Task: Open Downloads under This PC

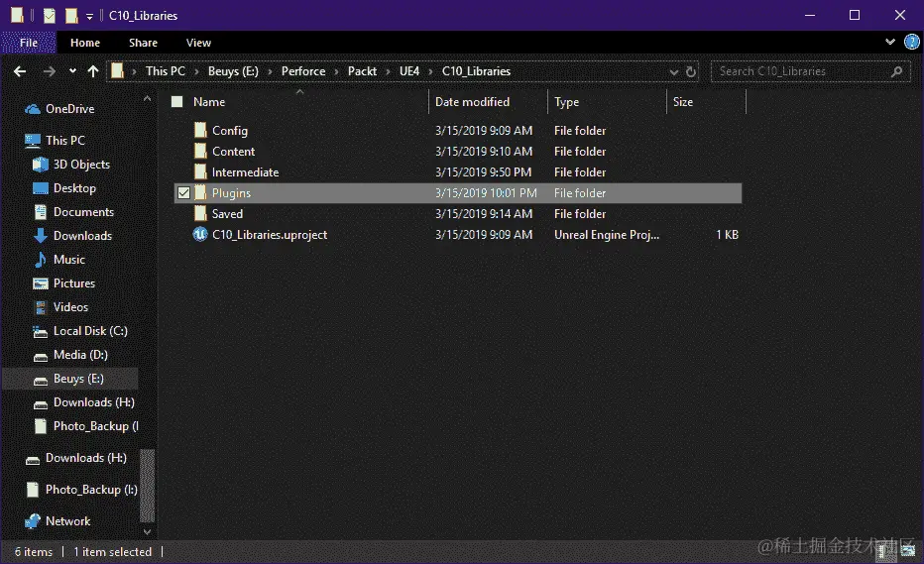Action: 72,236
